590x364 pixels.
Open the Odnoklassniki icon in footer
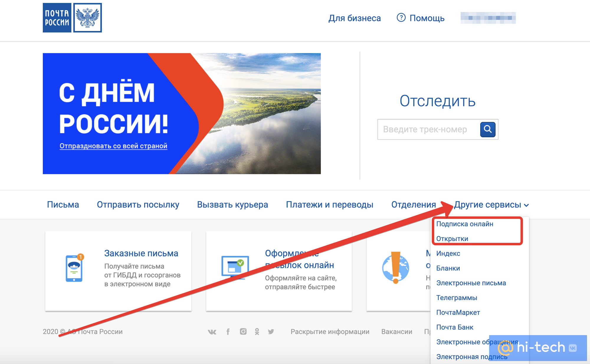click(x=257, y=332)
